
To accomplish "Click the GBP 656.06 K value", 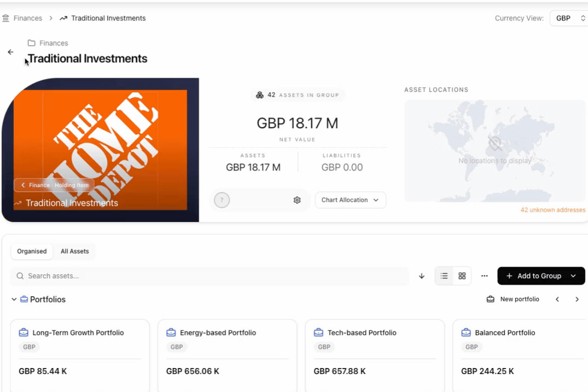I will (192, 371).
